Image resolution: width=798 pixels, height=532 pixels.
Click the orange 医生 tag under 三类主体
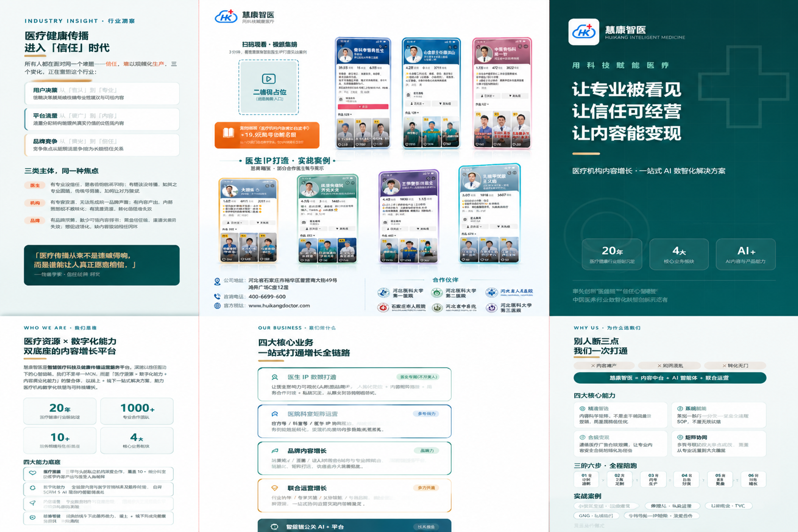[35, 185]
